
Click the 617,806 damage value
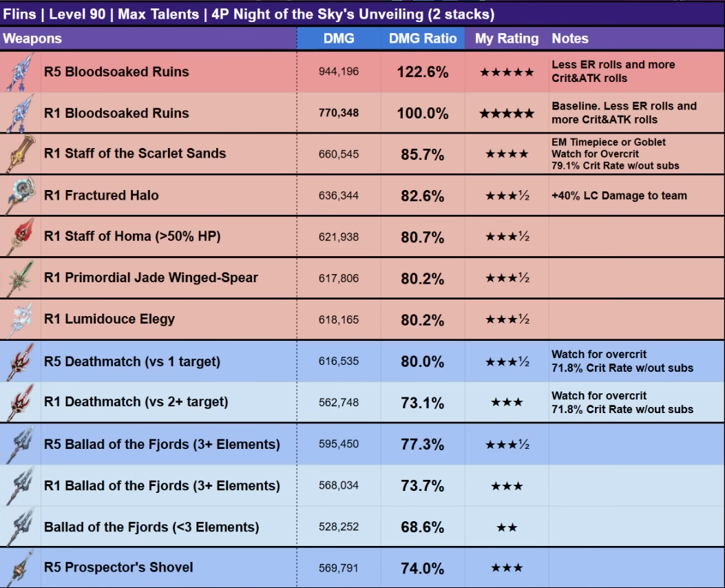coord(339,278)
